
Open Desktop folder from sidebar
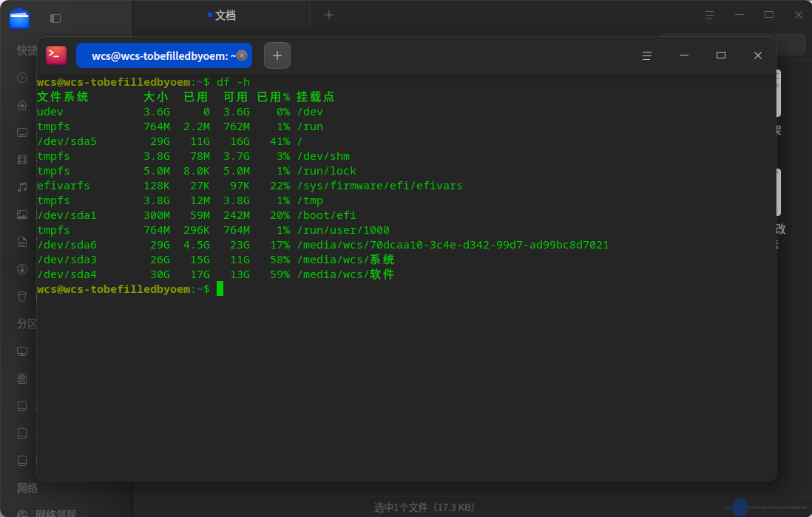click(22, 132)
